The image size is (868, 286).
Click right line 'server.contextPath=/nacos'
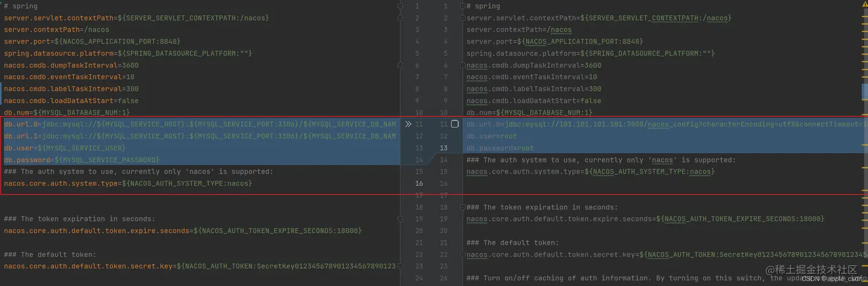coord(519,29)
